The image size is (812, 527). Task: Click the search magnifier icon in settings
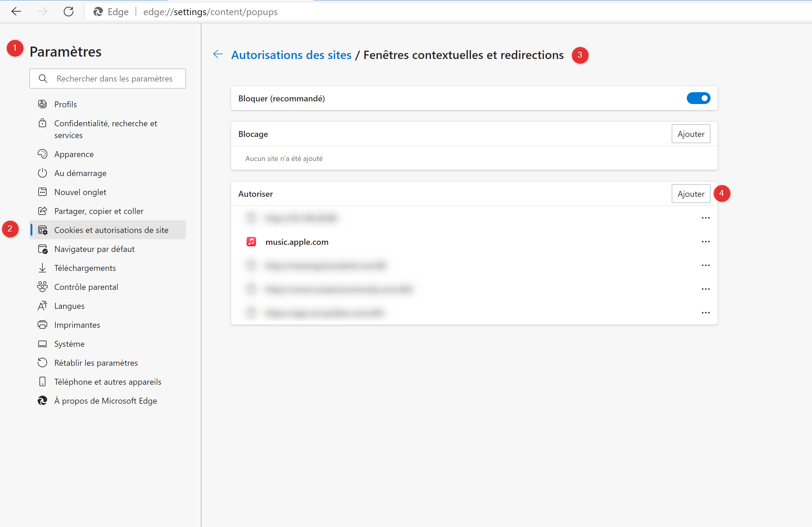43,79
